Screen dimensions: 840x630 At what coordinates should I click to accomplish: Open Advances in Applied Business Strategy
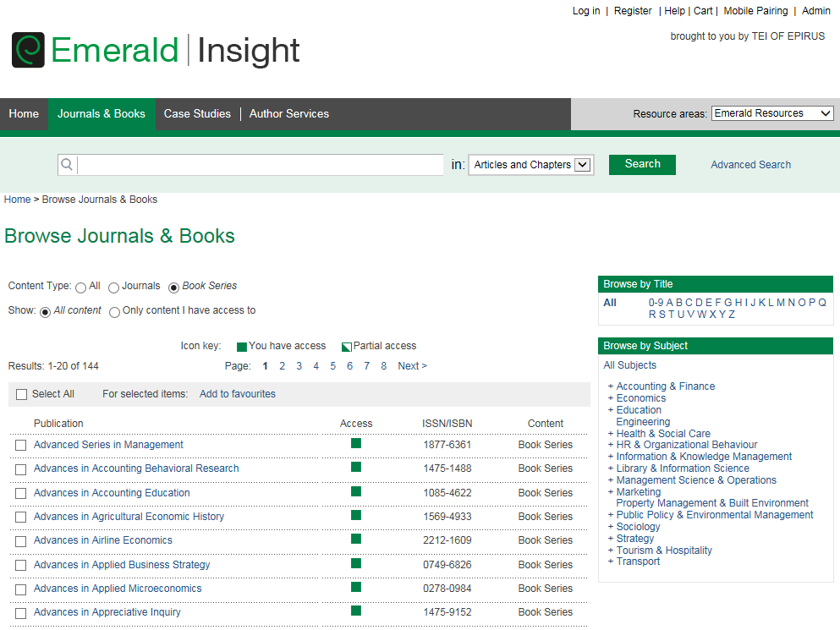point(122,565)
